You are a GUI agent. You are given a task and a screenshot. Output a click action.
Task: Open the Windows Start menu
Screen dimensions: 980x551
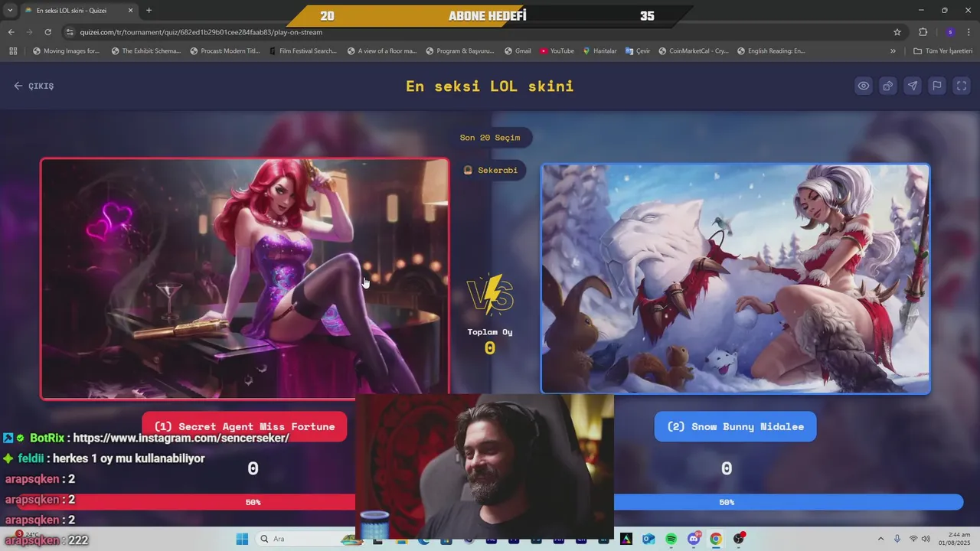point(242,539)
